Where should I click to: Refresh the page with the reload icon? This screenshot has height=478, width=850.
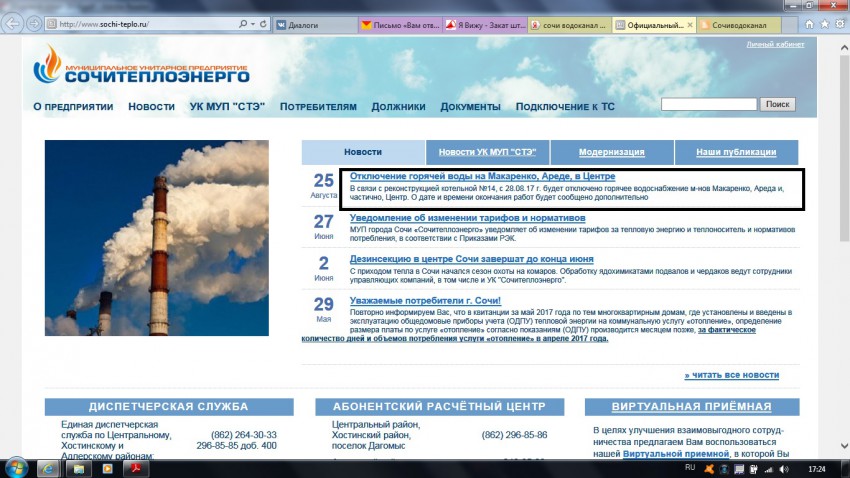coord(263,23)
